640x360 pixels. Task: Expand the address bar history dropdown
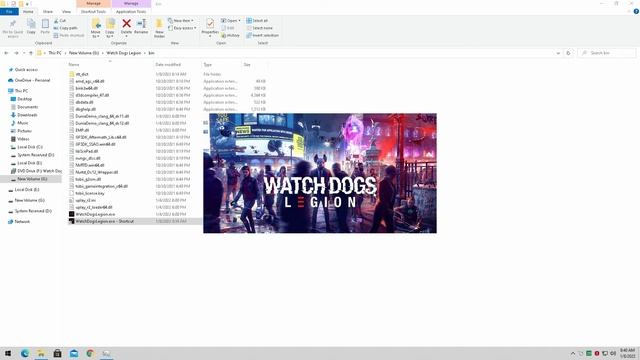tap(558, 53)
